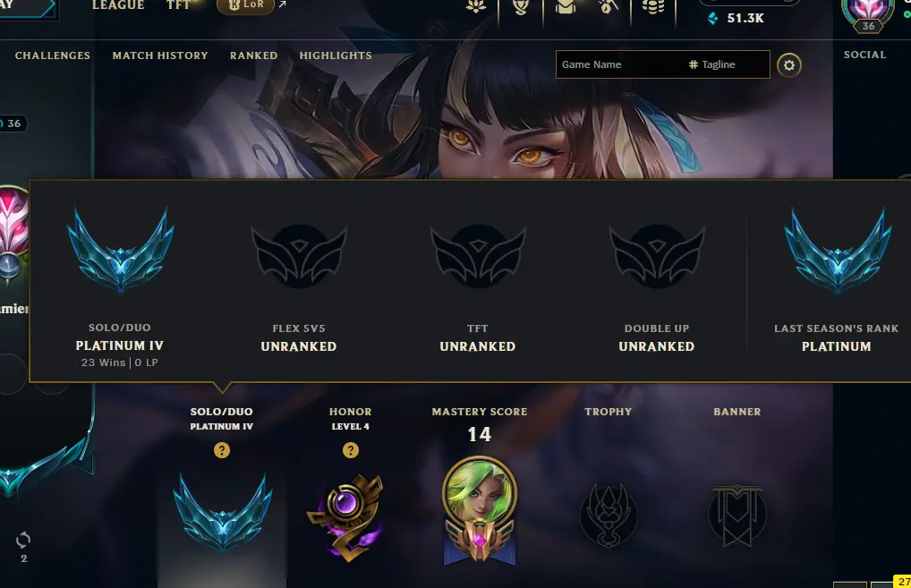Go to the Highlights tab
This screenshot has height=588, width=911.
[x=336, y=55]
